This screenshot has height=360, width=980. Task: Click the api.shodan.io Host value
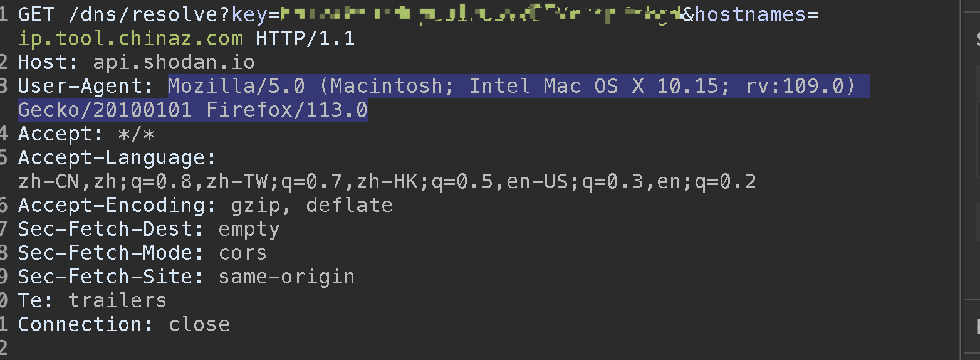pos(174,62)
